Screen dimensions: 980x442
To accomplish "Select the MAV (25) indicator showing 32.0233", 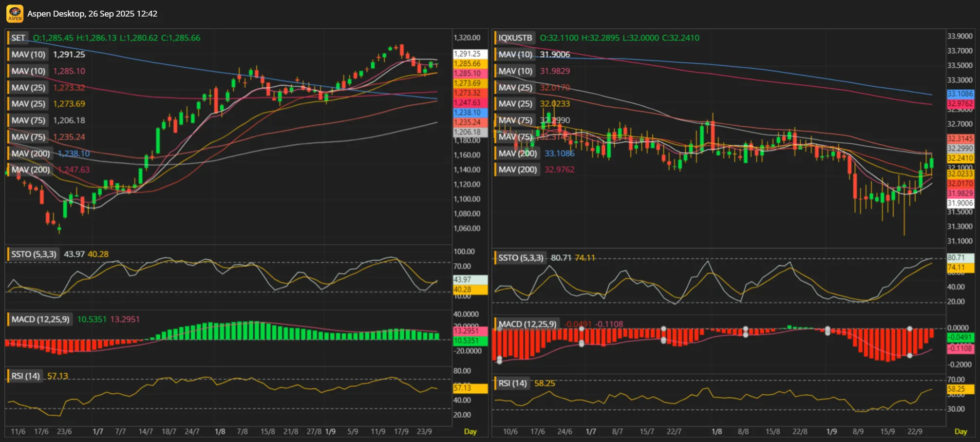I will [515, 104].
